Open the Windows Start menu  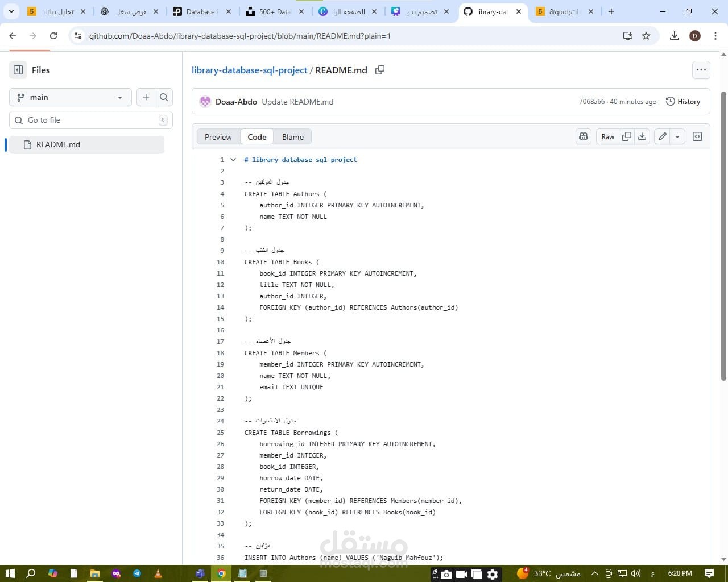(x=10, y=573)
